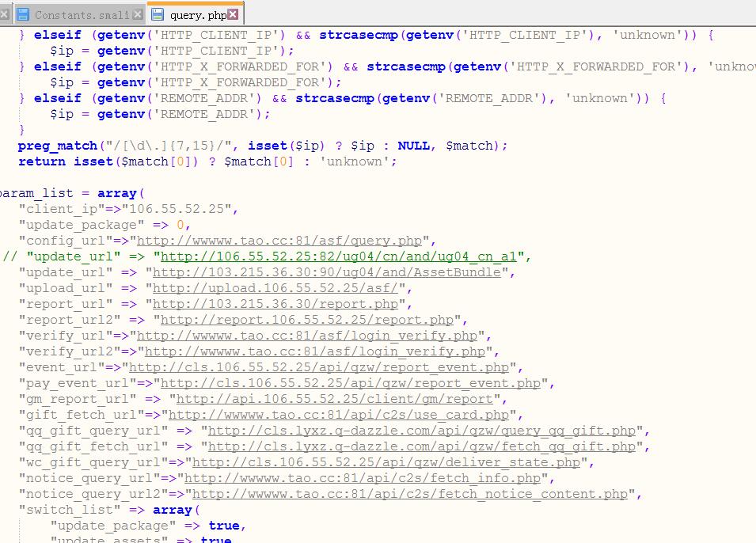
Task: Close the query.php tab
Action: [x=234, y=14]
